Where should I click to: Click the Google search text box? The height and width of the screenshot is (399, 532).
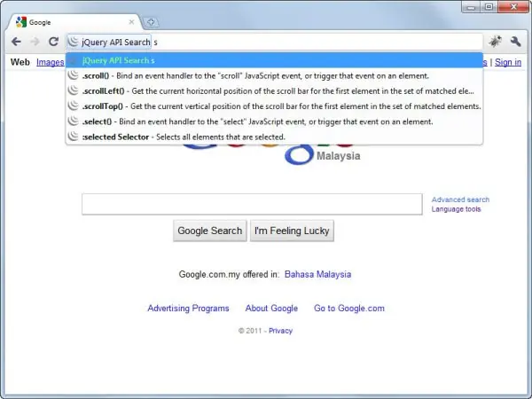coord(252,204)
